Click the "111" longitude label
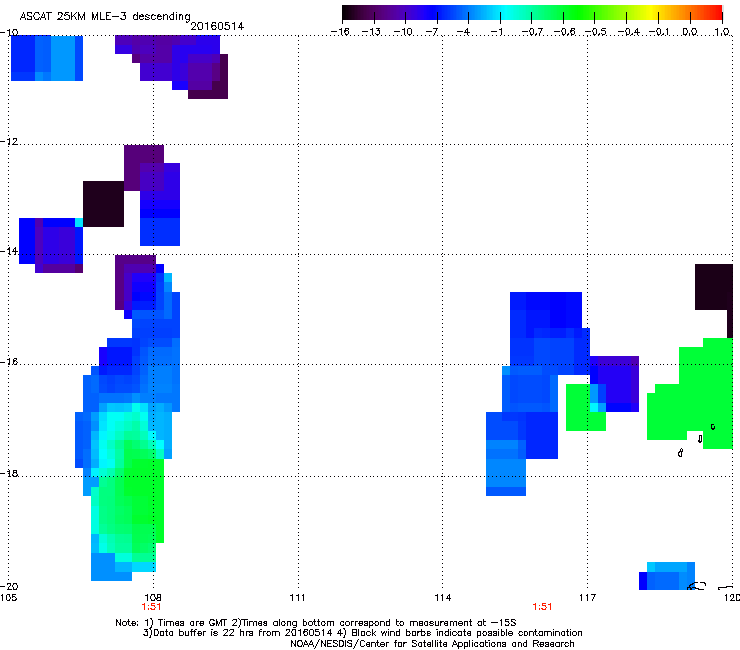The height and width of the screenshot is (650, 740). click(297, 598)
